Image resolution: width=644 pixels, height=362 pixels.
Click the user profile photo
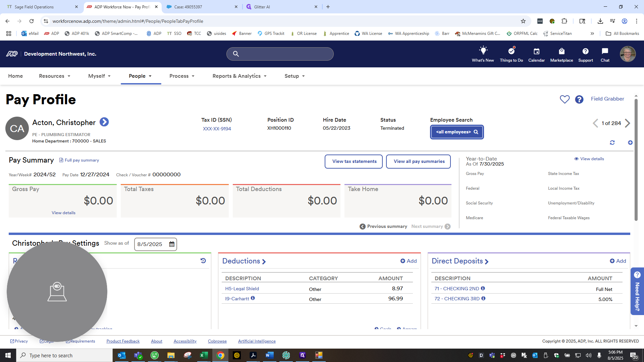(x=628, y=54)
